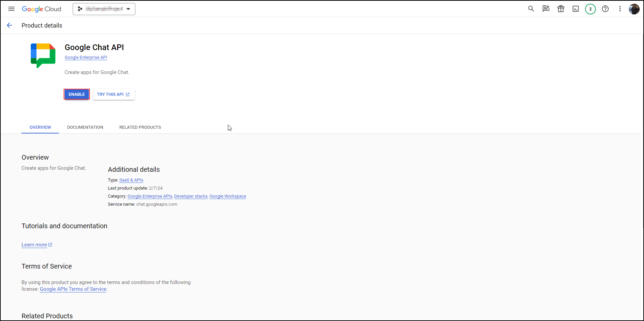Click the Product details page title
Image resolution: width=644 pixels, height=321 pixels.
pyautogui.click(x=42, y=26)
